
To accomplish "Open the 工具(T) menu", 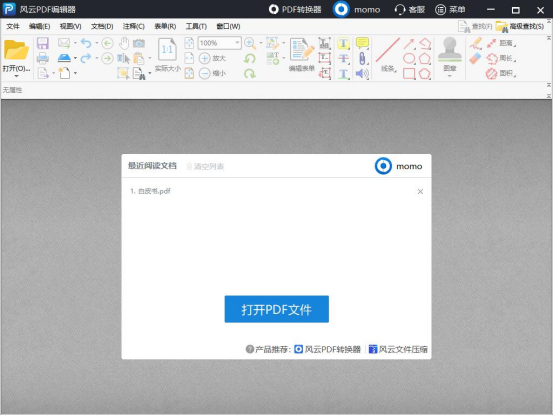I will [196, 26].
